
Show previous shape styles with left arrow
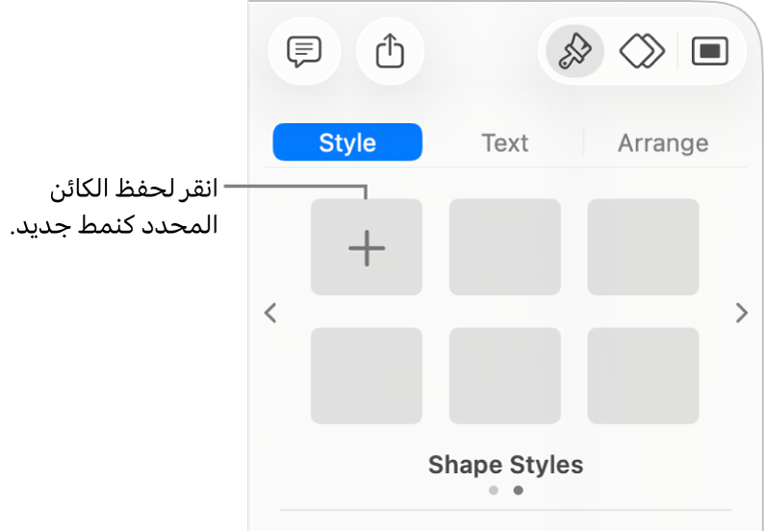tap(270, 313)
